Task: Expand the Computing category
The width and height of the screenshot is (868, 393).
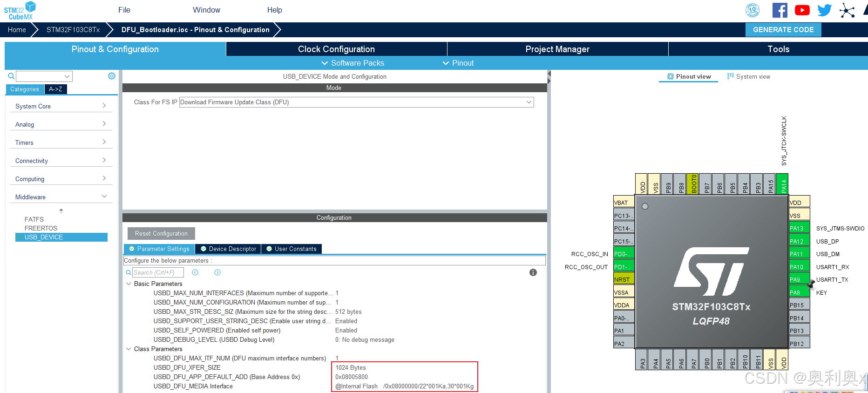Action: tap(61, 179)
